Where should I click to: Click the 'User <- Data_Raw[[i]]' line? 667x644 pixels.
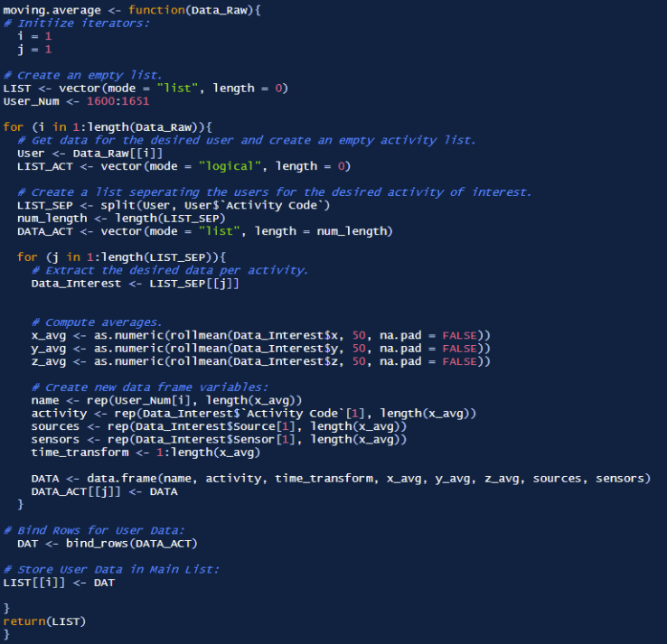point(89,154)
